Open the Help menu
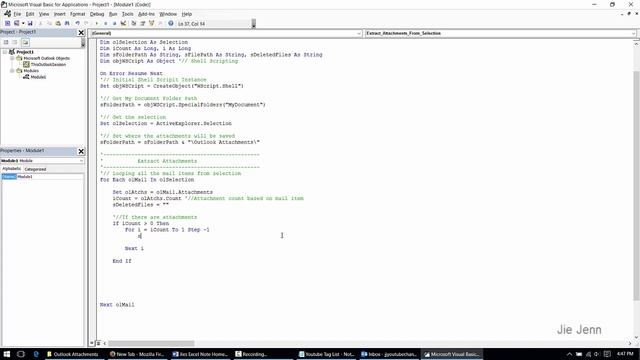 (x=187, y=14)
